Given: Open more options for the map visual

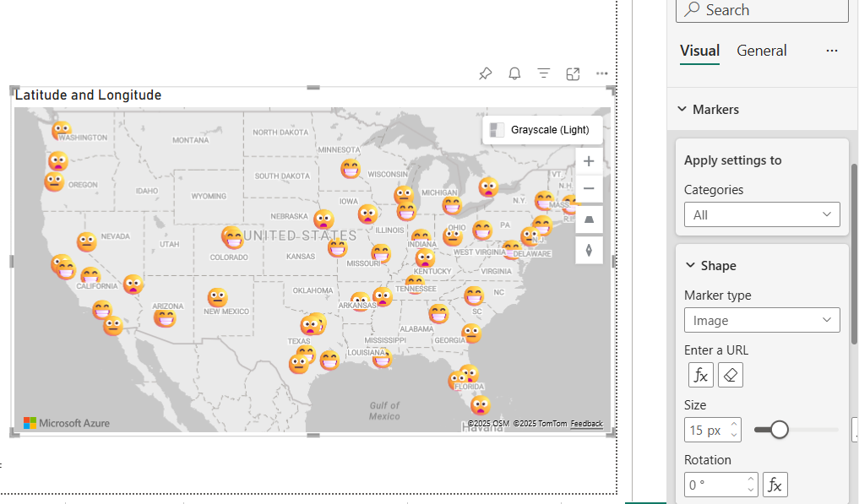Looking at the screenshot, I should [601, 73].
